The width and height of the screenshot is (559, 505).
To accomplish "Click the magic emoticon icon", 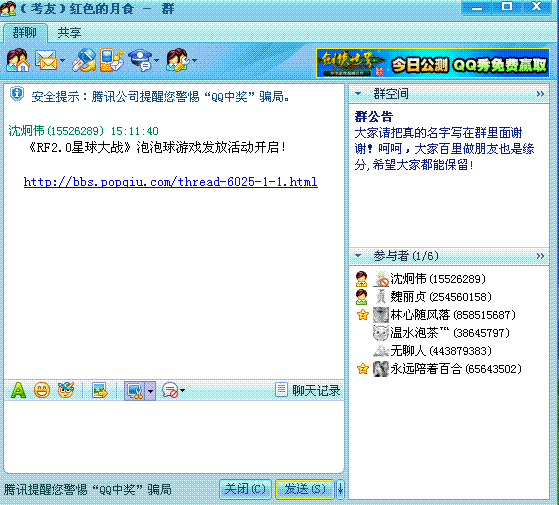I will click(x=66, y=390).
